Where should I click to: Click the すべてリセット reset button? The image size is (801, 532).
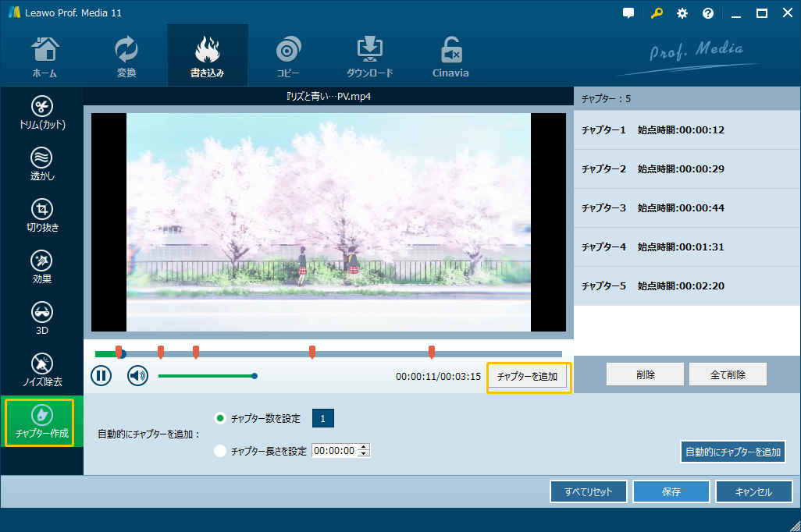coord(589,491)
